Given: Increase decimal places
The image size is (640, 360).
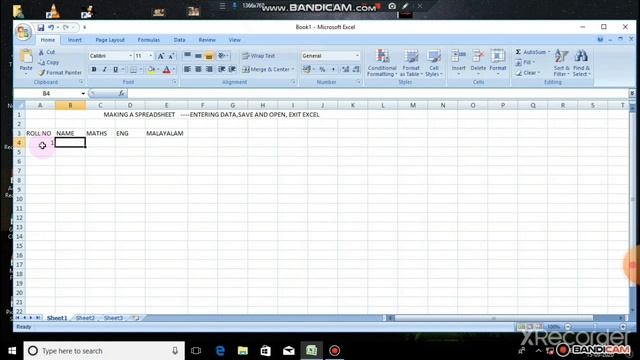Looking at the screenshot, I should click(x=345, y=69).
